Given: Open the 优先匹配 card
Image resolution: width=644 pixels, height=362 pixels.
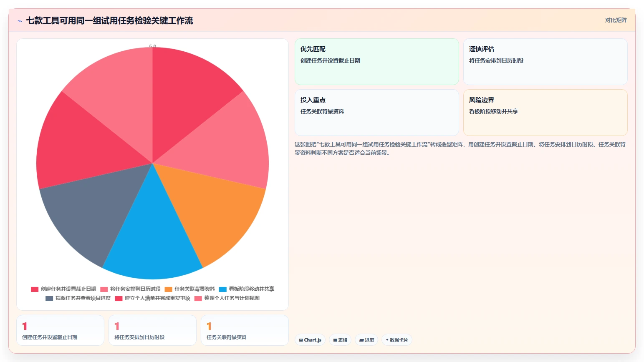Looking at the screenshot, I should pyautogui.click(x=377, y=62).
